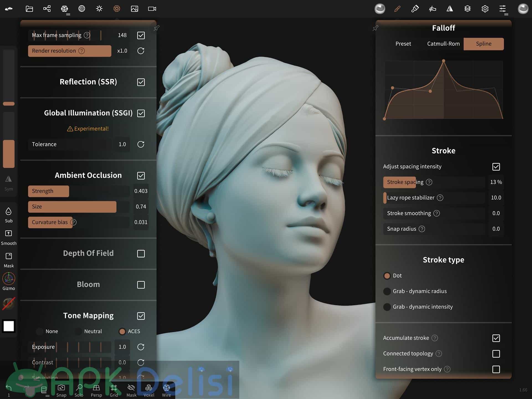This screenshot has height=399, width=532.
Task: Open the Topology menu icon
Action: pyautogui.click(x=65, y=9)
